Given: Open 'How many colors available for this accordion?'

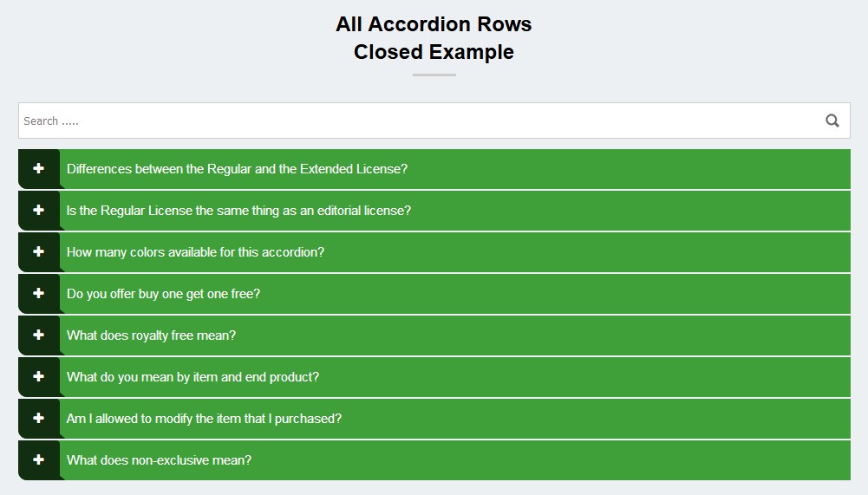Looking at the screenshot, I should coord(195,252).
